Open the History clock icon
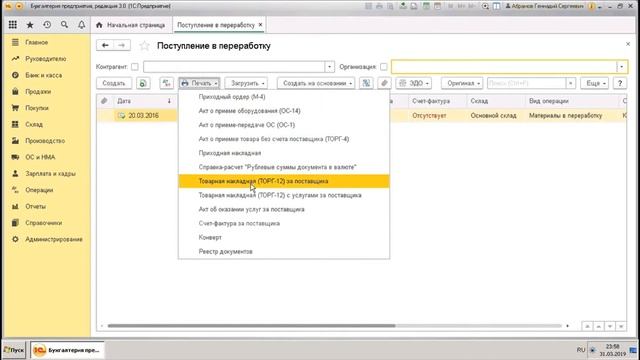The image size is (640, 360). point(47,25)
